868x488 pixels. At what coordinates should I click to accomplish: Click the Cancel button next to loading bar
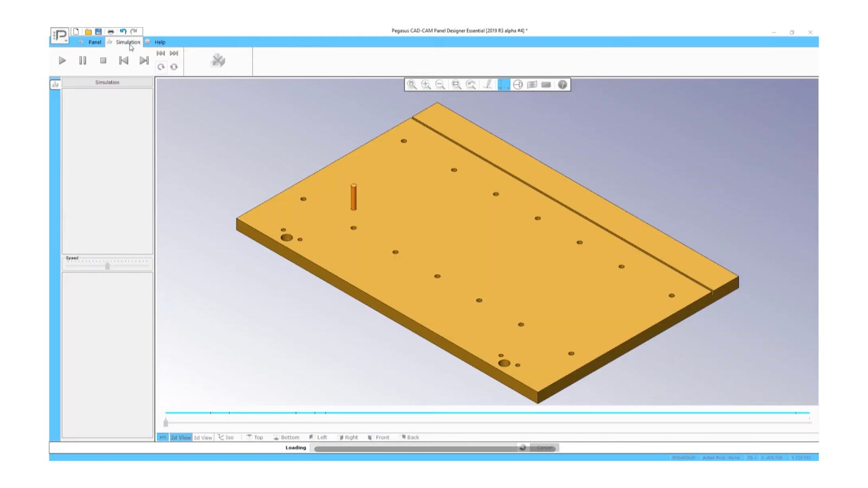point(544,447)
